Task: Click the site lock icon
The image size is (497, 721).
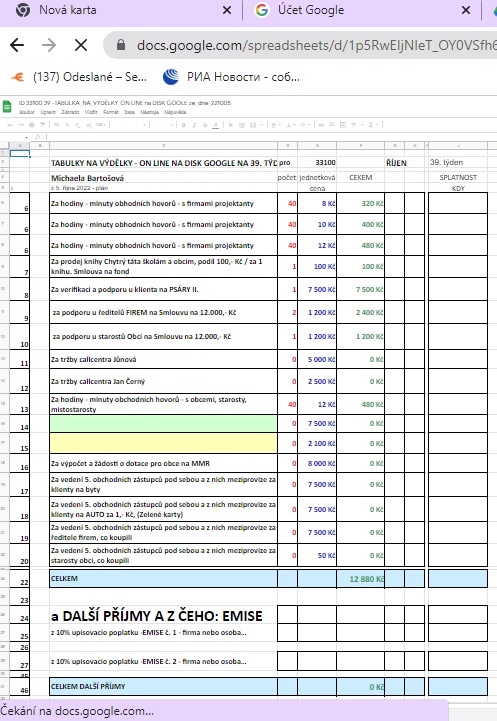Action: click(121, 45)
